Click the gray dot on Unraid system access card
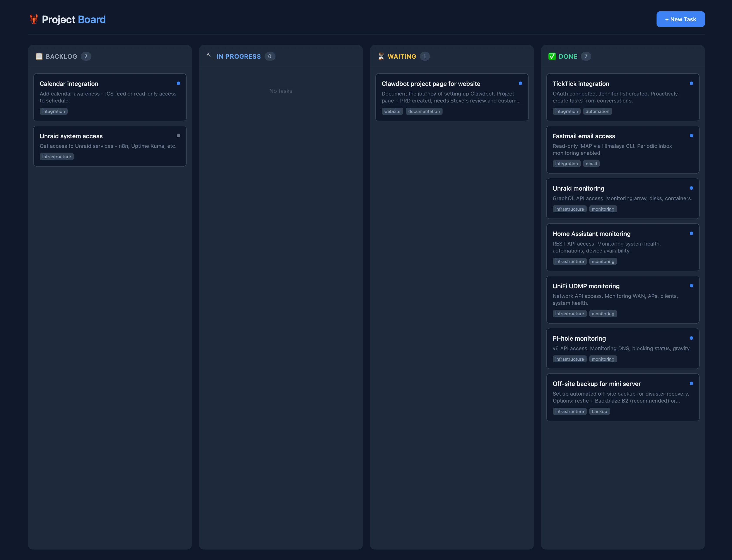The image size is (732, 560). click(x=179, y=136)
